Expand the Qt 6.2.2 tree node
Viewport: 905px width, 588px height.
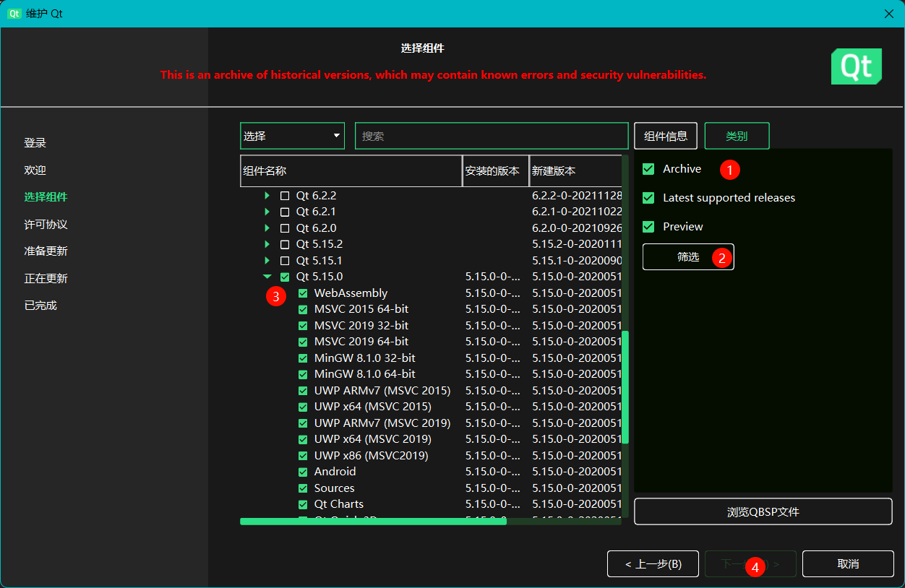[267, 196]
